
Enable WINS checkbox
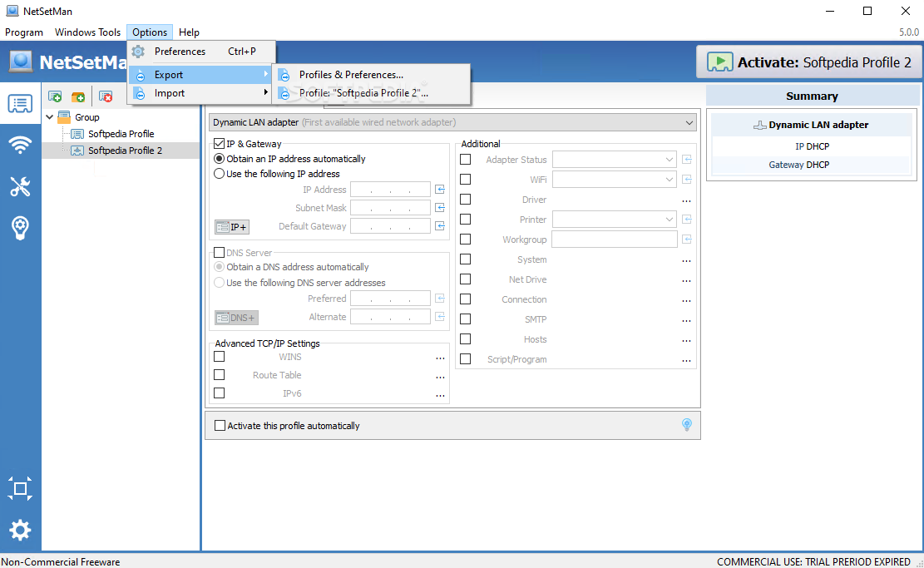(220, 357)
